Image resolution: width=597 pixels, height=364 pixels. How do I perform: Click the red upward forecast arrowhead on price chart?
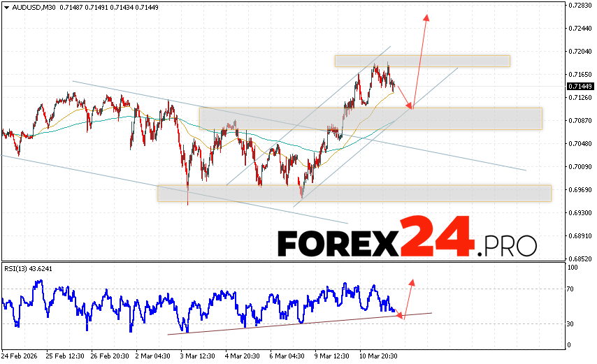[x=425, y=17]
